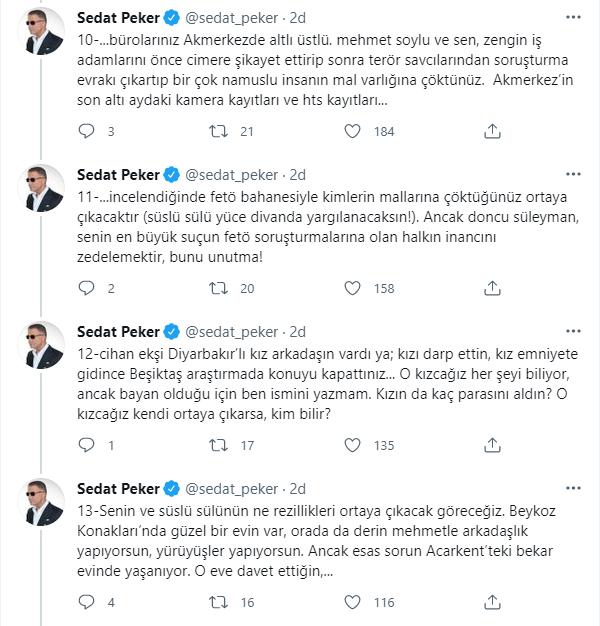Like the tweet with 135 likes
The width and height of the screenshot is (600, 626).
pos(352,445)
